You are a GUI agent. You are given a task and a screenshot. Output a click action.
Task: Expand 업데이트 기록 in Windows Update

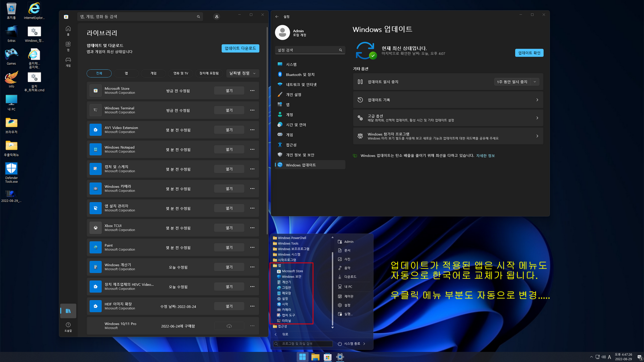click(x=448, y=100)
